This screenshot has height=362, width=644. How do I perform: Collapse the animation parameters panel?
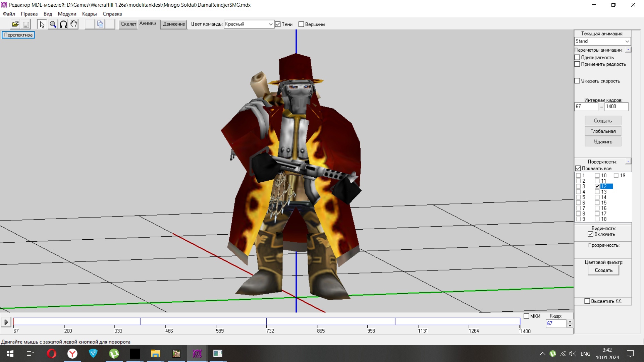pyautogui.click(x=628, y=50)
